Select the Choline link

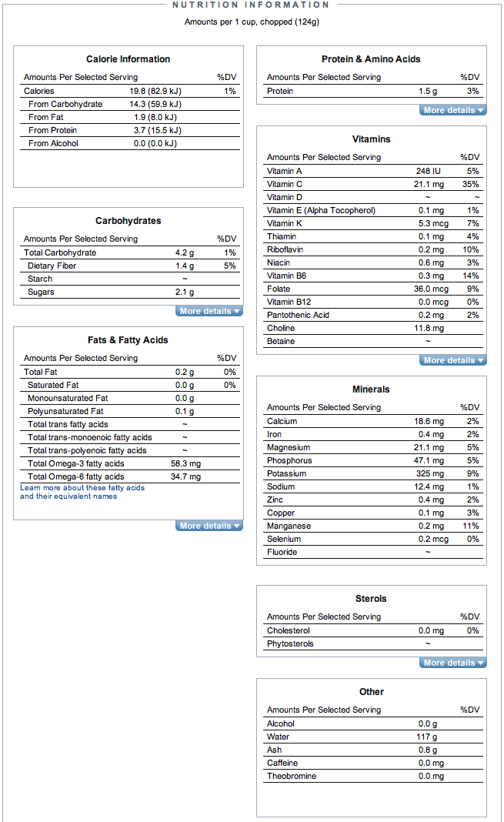pos(280,328)
